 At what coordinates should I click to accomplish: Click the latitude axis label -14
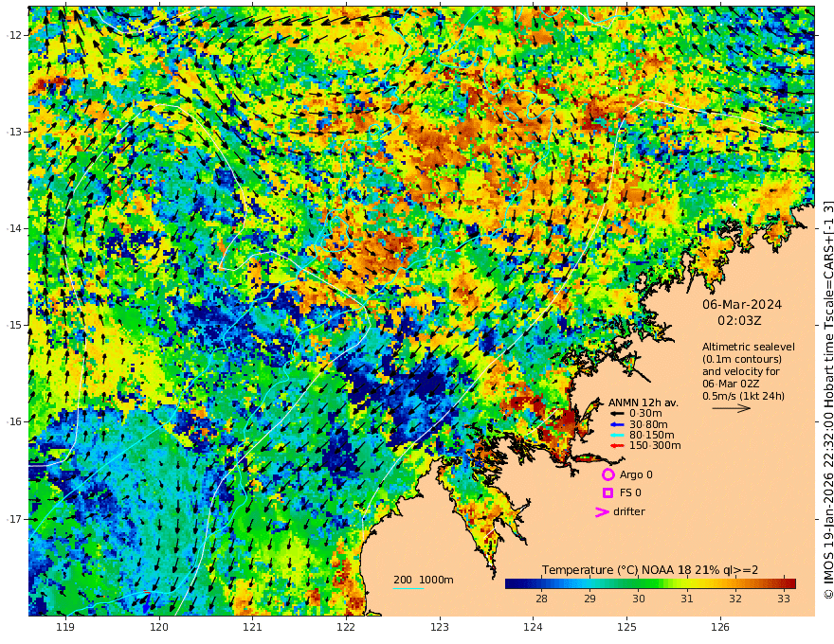tap(14, 228)
